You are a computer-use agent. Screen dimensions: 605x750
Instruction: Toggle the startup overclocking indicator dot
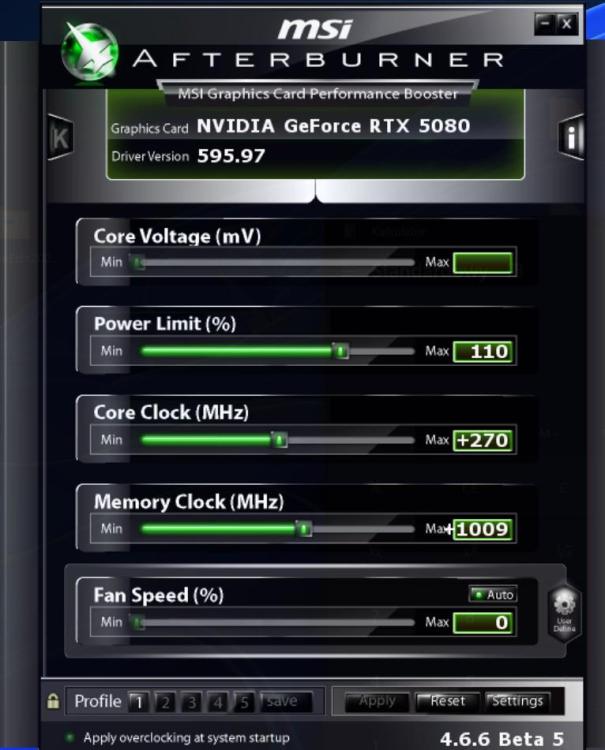click(x=70, y=737)
